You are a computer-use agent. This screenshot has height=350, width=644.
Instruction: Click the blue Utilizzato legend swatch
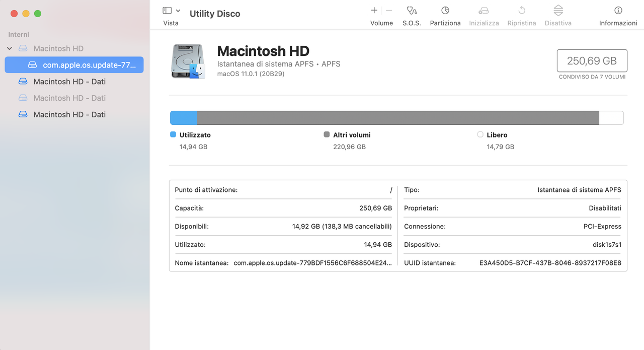click(x=173, y=134)
